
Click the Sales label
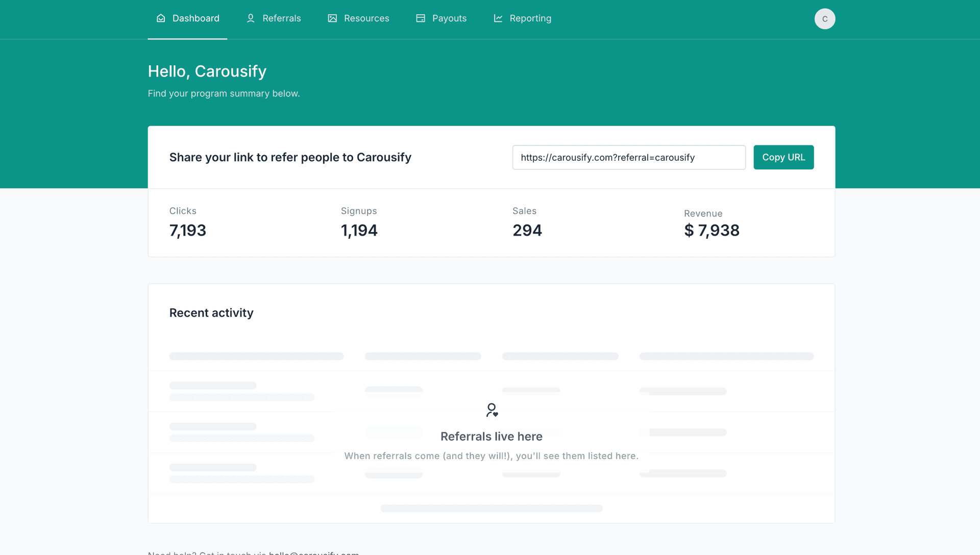(x=525, y=211)
